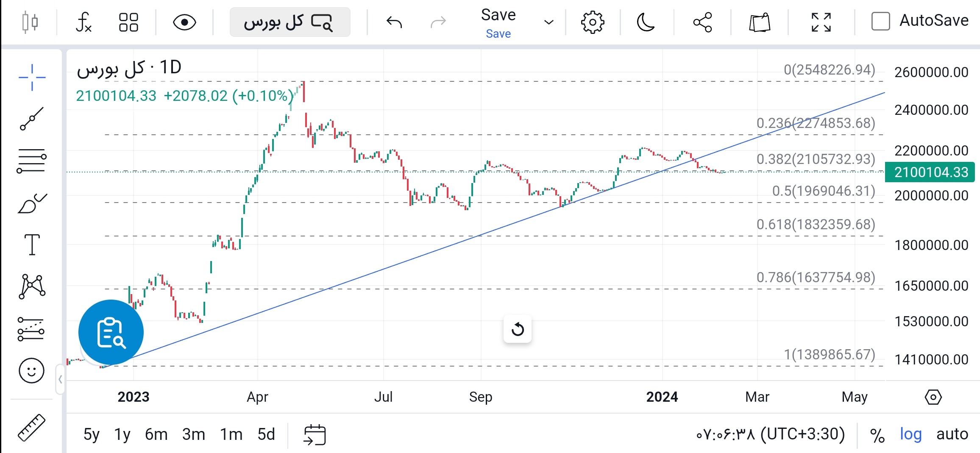This screenshot has width=980, height=453.
Task: Enable the AutoSave checkbox
Action: coord(880,21)
